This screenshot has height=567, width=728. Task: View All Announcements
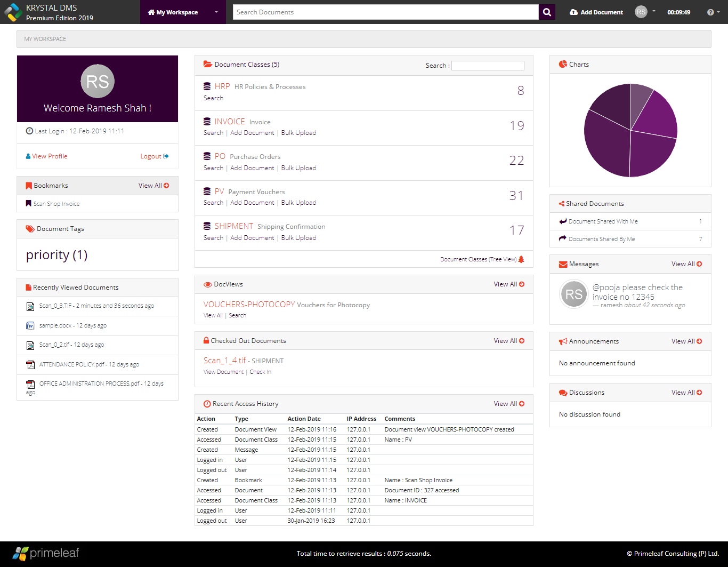coord(686,341)
